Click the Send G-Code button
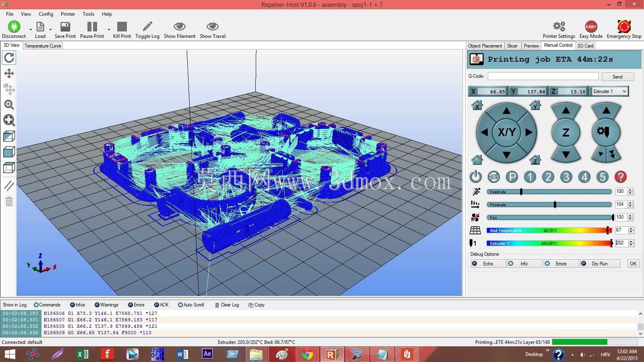Screen dimensions: 644x362 [617, 77]
